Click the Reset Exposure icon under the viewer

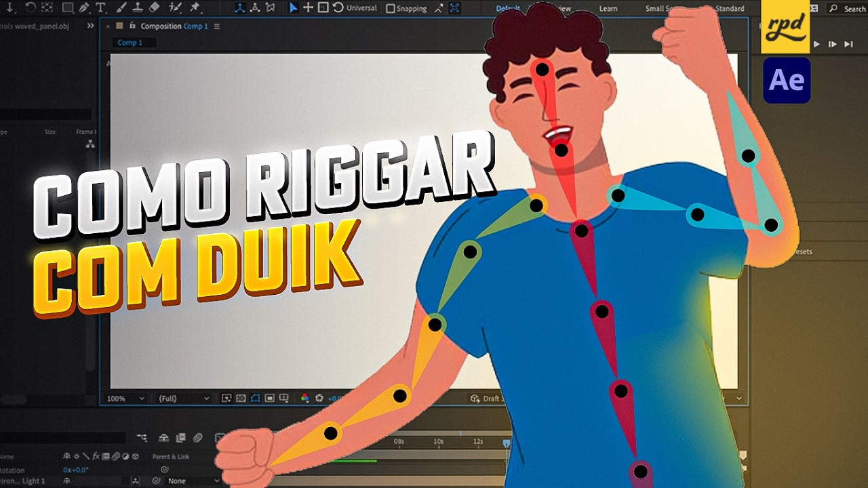(x=319, y=399)
